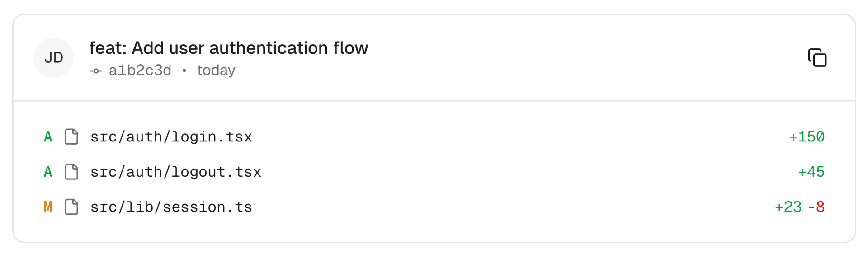Click the file icon next to login.tsx
The image size is (868, 259).
point(71,137)
